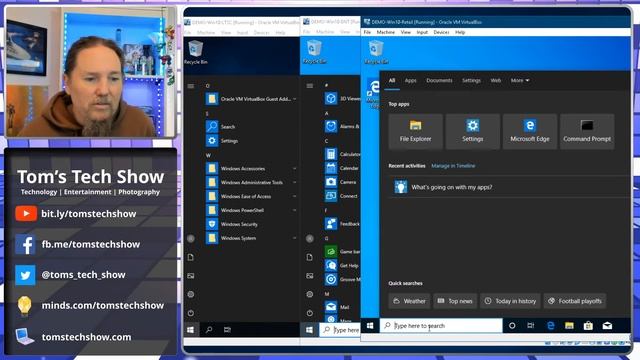
Task: Open Task View in LTSC VM taskbar
Action: (x=227, y=329)
